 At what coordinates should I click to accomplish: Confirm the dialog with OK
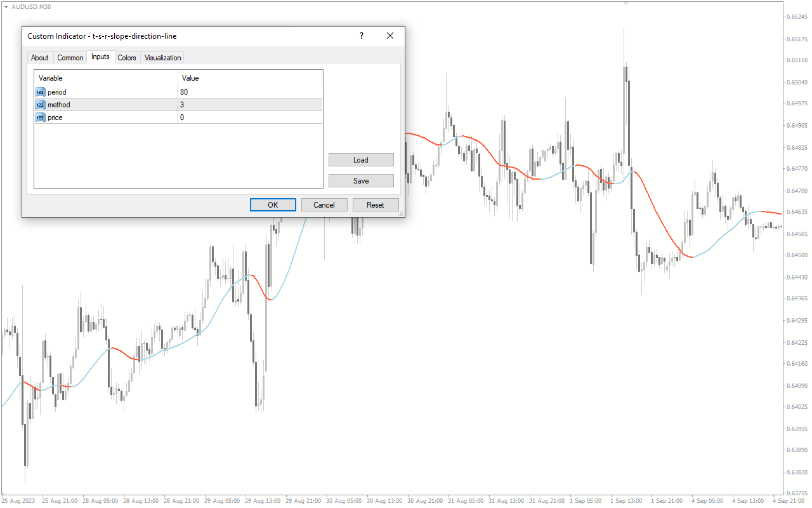coord(273,205)
